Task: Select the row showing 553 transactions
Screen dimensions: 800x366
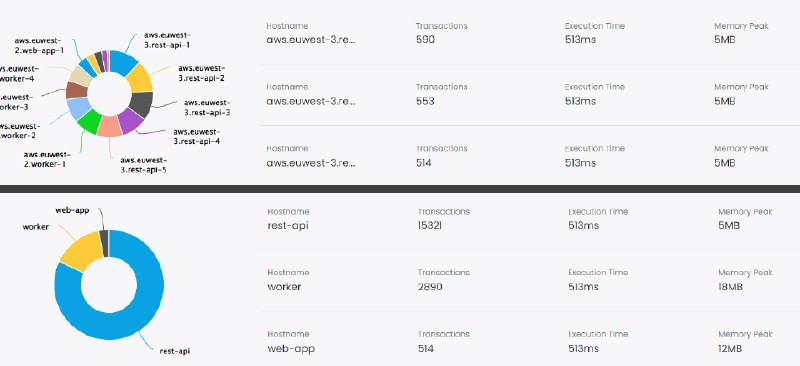Action: coord(530,94)
